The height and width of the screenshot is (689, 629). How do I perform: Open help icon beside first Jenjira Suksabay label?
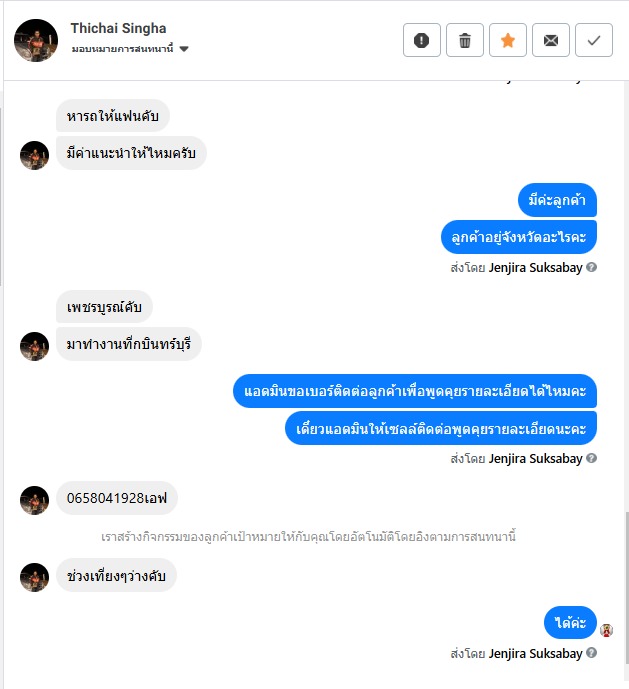592,267
